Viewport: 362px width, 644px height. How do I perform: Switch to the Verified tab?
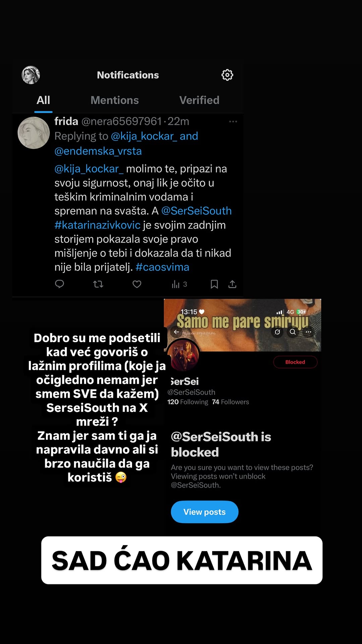(199, 100)
